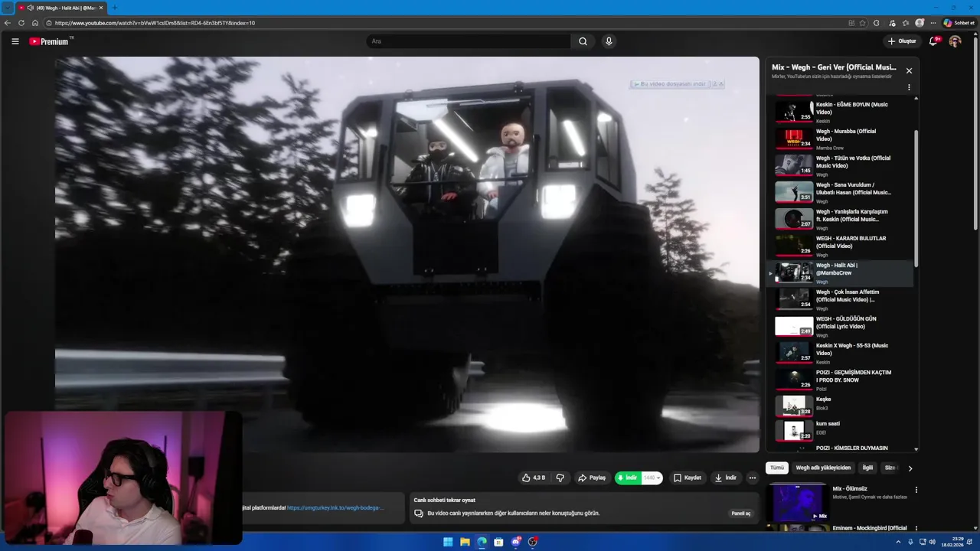Screen dimensions: 980x551
Task: Open Discord from taskbar
Action: (x=516, y=542)
